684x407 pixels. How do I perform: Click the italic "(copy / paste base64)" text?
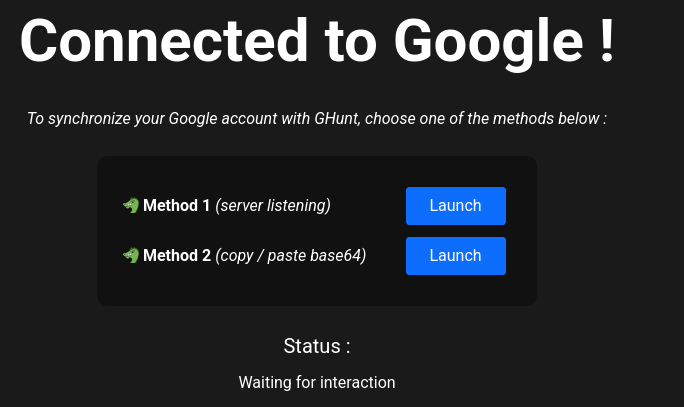291,256
